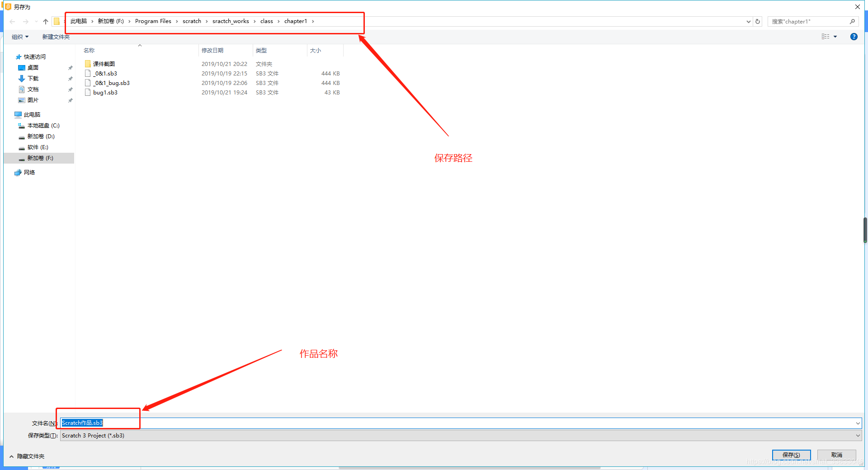Click 新加卷 (F:) breadcrumb
This screenshot has width=868, height=470.
coord(111,21)
